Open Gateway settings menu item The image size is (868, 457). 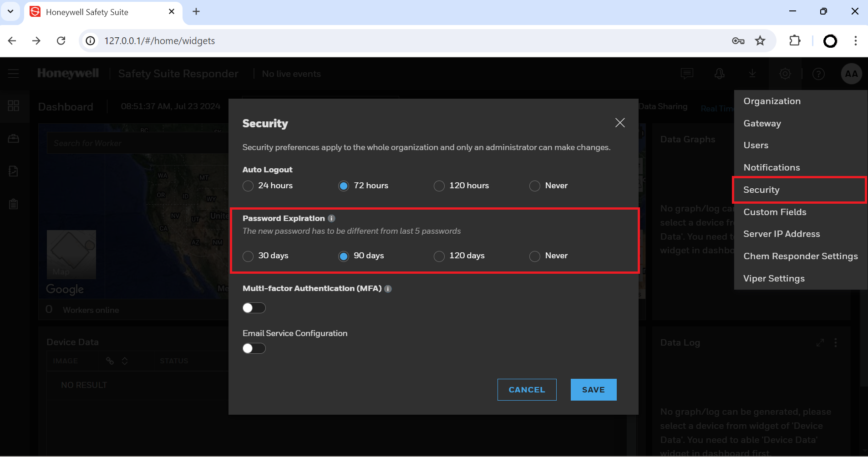801,123
